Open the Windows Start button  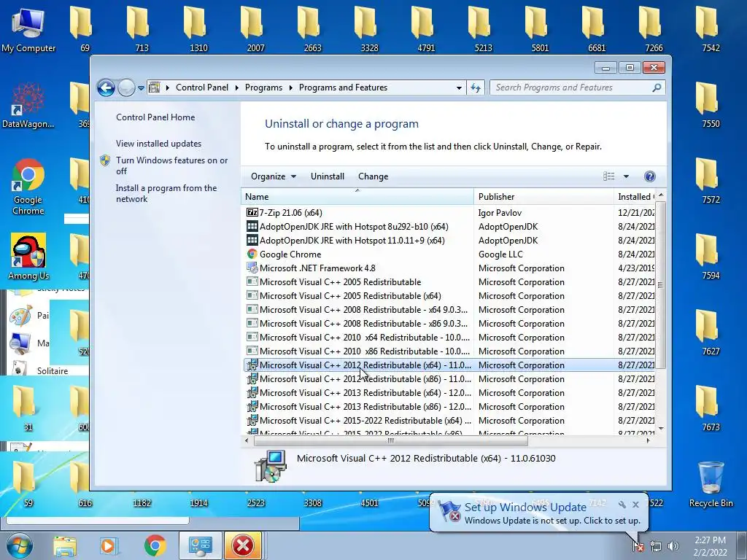(x=19, y=545)
